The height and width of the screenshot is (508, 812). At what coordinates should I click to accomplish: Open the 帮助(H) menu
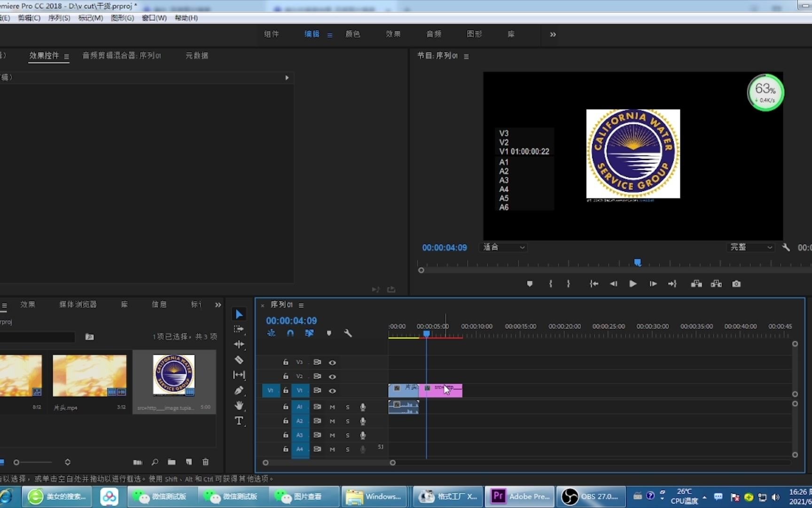click(x=186, y=18)
